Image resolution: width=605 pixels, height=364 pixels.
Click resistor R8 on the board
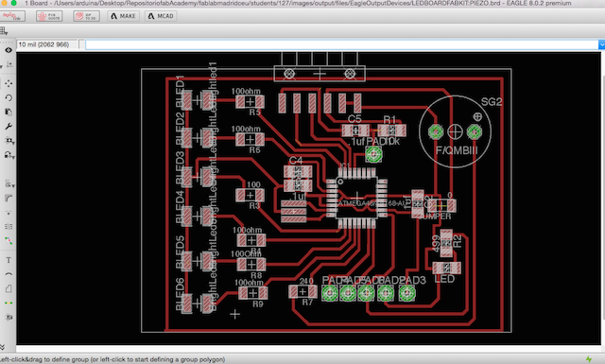tap(251, 265)
